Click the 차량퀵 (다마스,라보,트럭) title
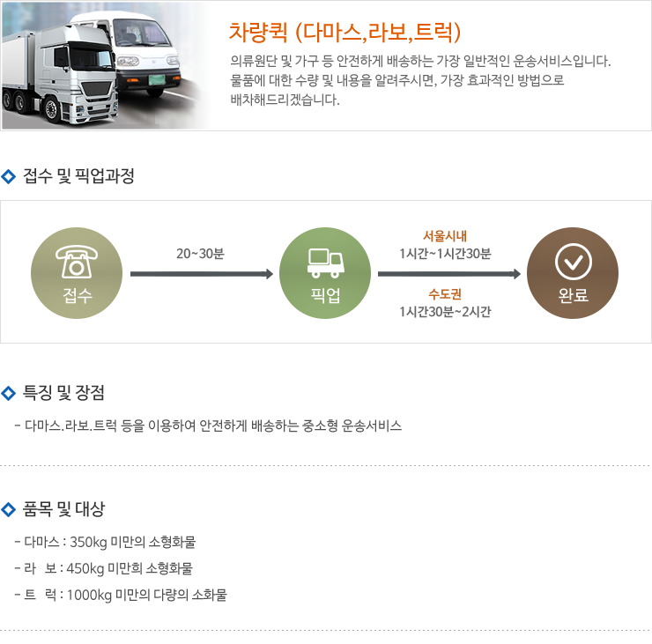The image size is (652, 644). (345, 32)
